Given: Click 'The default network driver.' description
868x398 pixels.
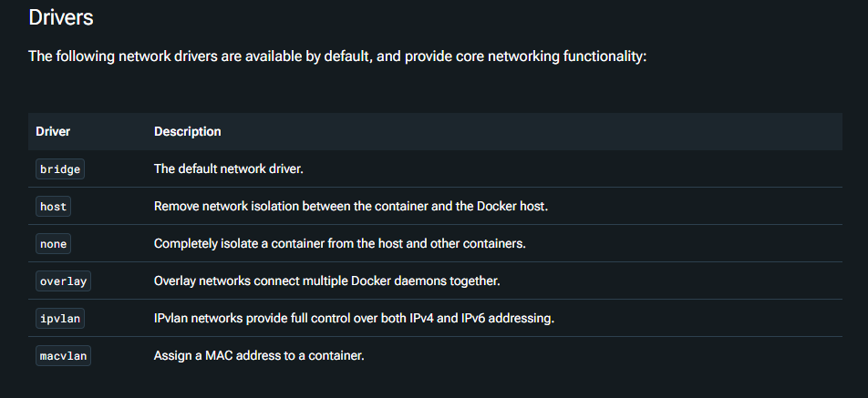Looking at the screenshot, I should (x=229, y=168).
